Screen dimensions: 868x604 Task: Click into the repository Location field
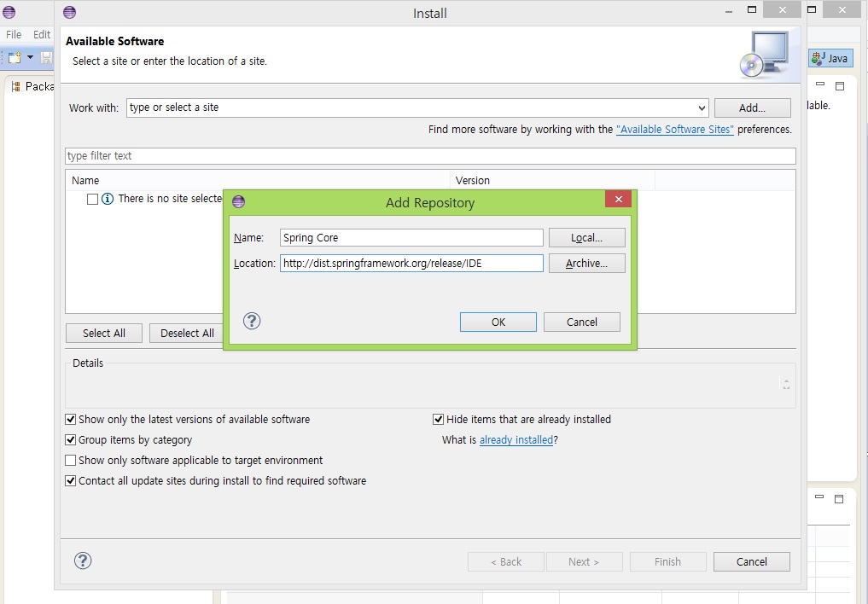point(411,264)
